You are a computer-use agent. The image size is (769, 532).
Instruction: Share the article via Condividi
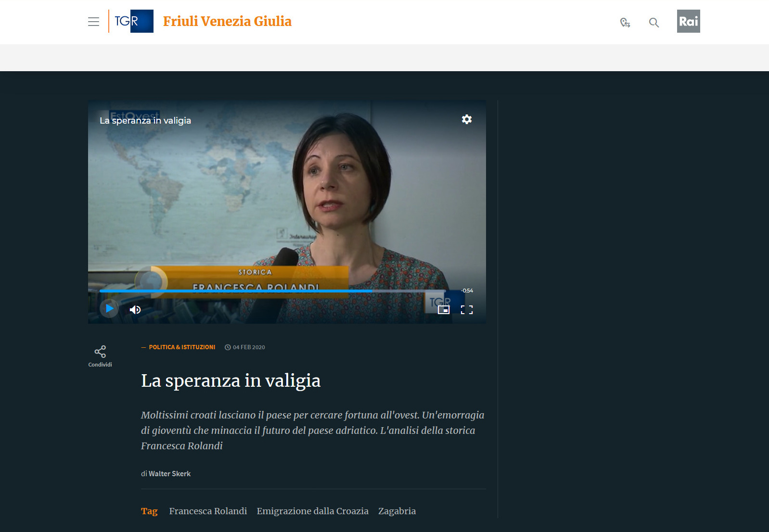[x=100, y=356]
